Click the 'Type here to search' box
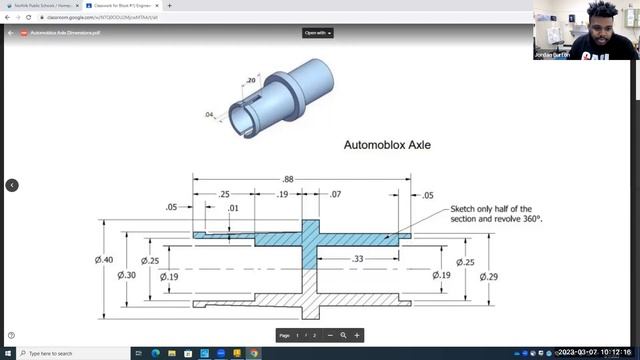 pyautogui.click(x=73, y=353)
